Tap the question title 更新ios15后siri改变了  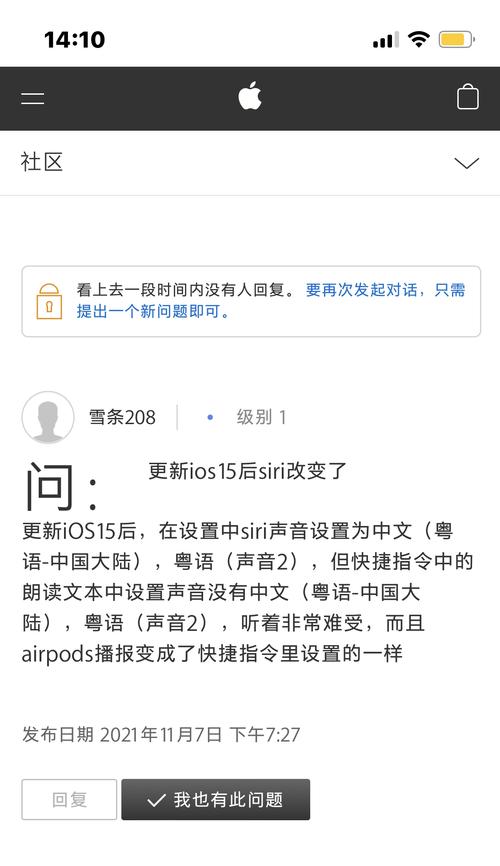coord(248,471)
